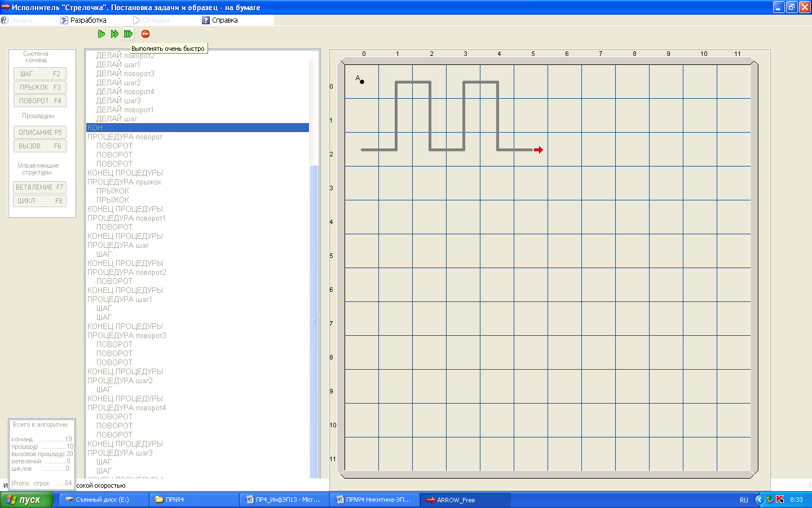812x508 pixels.
Task: Click the ОПИСАНИЕ F5 procedure button
Action: click(40, 133)
